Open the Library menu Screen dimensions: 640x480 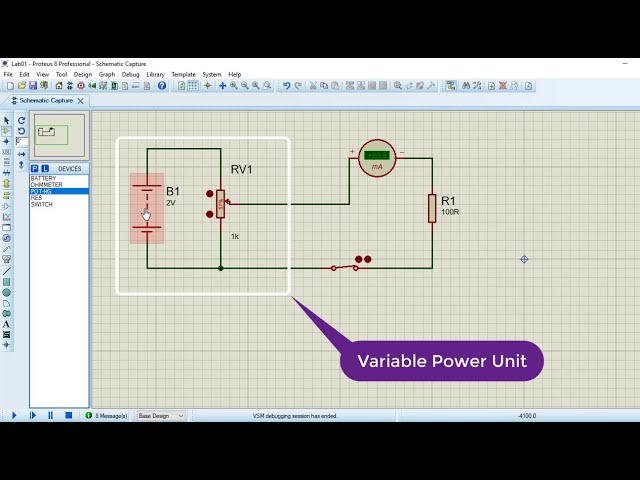point(155,74)
